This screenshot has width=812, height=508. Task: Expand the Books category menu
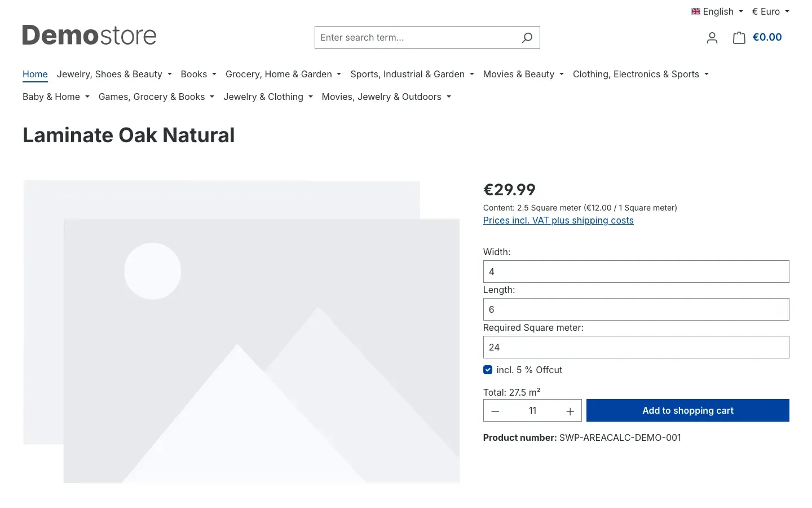tap(198, 74)
